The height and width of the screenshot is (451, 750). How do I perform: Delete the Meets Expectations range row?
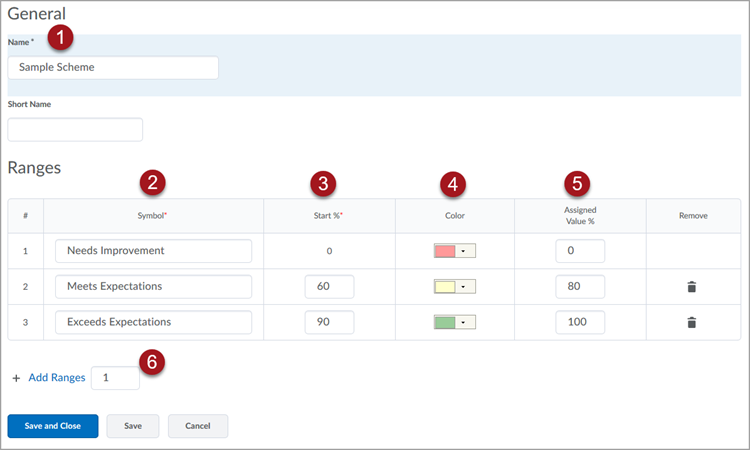(x=691, y=286)
